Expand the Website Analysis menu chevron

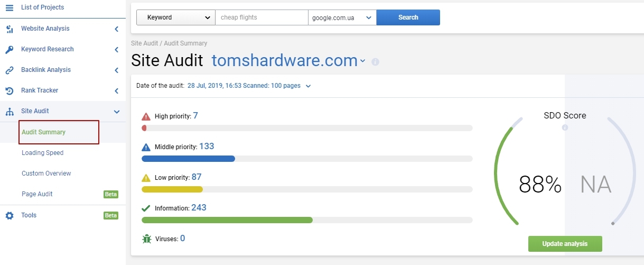pyautogui.click(x=116, y=29)
